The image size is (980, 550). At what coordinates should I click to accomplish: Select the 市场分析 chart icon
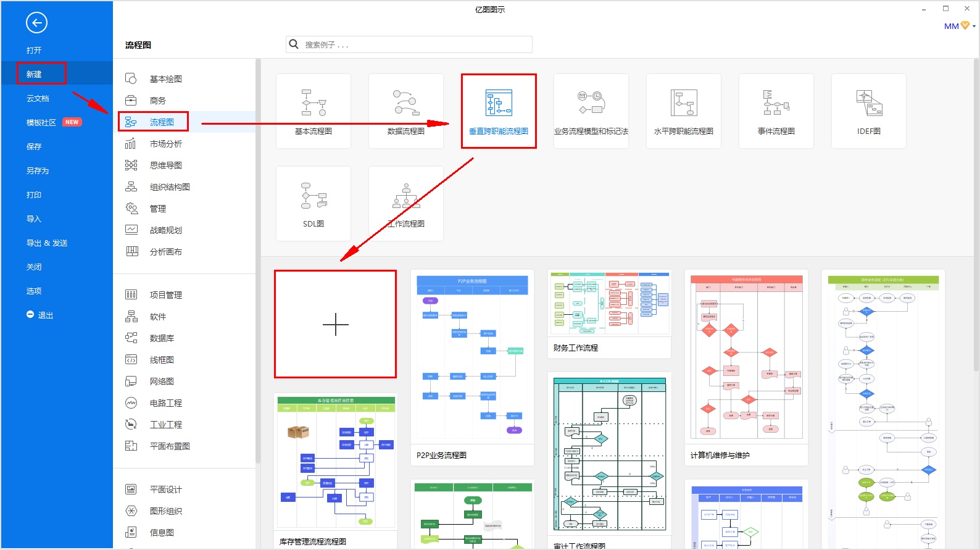point(131,143)
